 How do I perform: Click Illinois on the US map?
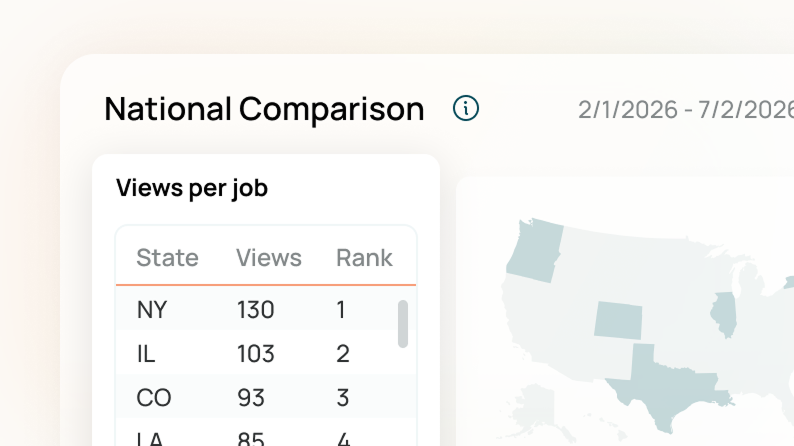(x=724, y=315)
